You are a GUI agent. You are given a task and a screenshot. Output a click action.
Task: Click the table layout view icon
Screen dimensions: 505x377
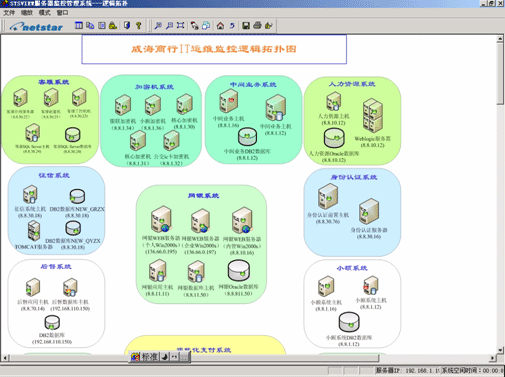pos(79,25)
